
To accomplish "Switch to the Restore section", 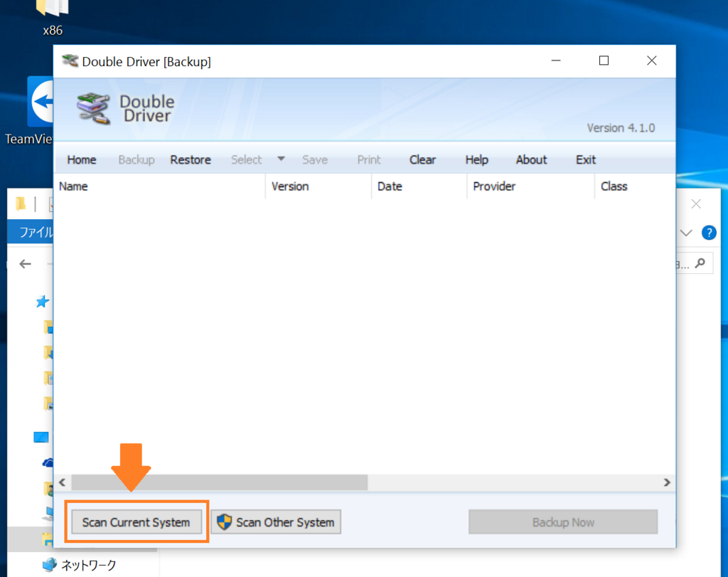I will (191, 160).
